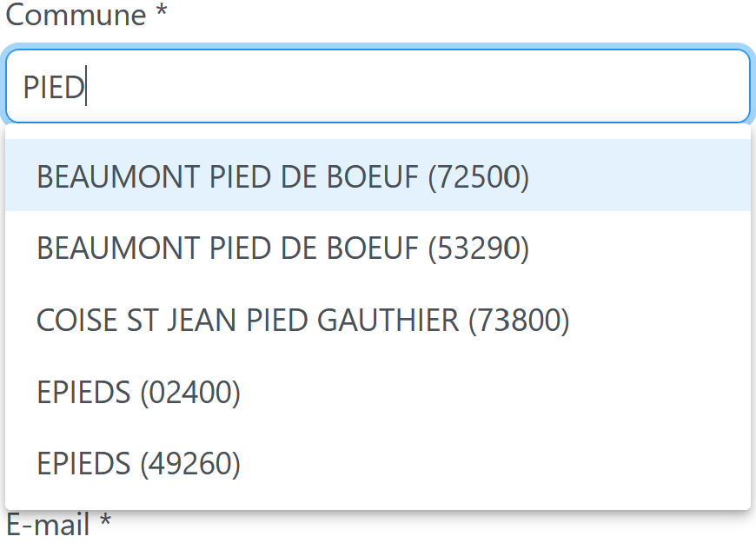The image size is (756, 543).
Task: Focus the Commune autocomplete text box
Action: [x=378, y=86]
